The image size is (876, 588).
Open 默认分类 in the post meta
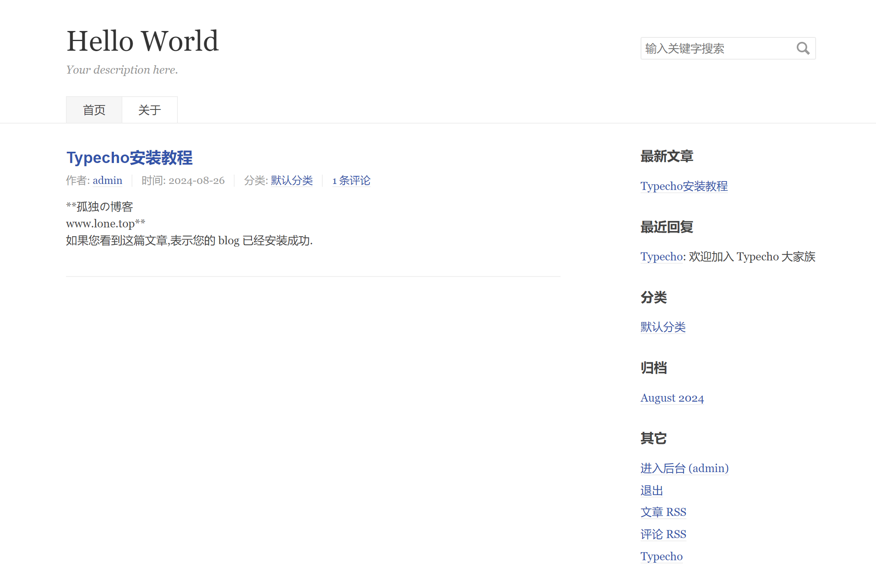tap(292, 181)
